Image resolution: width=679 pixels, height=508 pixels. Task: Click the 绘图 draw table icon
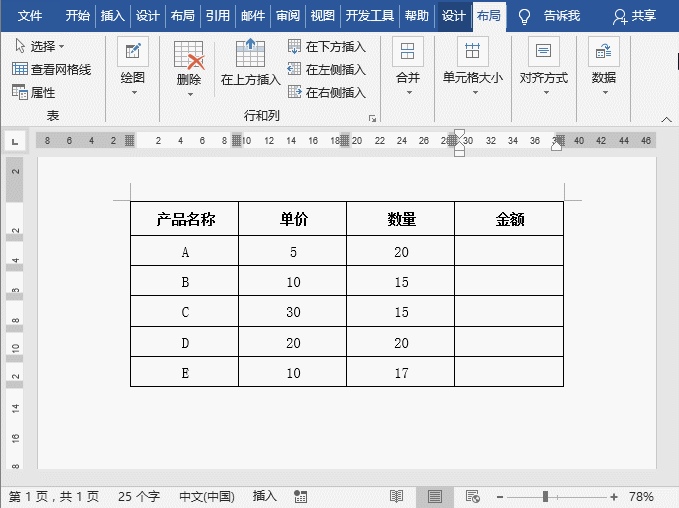tap(133, 52)
